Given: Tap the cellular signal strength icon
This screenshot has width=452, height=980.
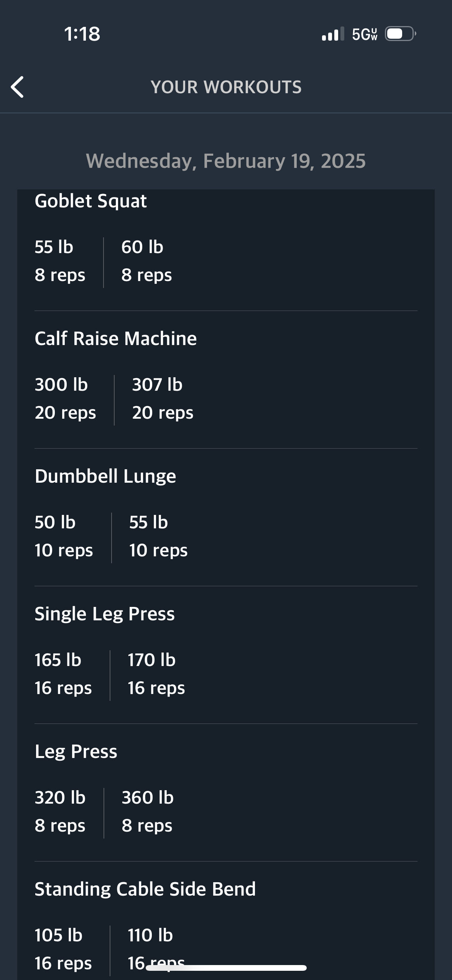Looking at the screenshot, I should (x=333, y=34).
